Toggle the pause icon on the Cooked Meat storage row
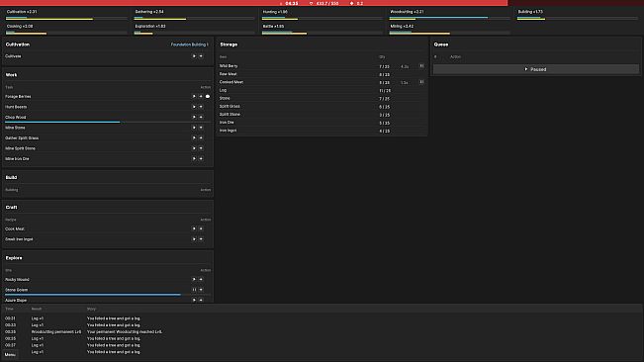644x362 pixels. click(x=421, y=82)
